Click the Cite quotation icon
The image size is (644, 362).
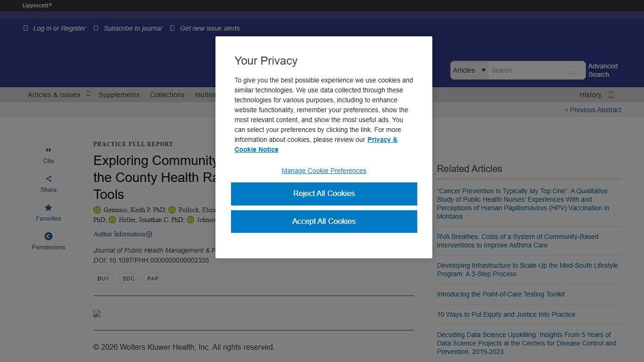[49, 150]
